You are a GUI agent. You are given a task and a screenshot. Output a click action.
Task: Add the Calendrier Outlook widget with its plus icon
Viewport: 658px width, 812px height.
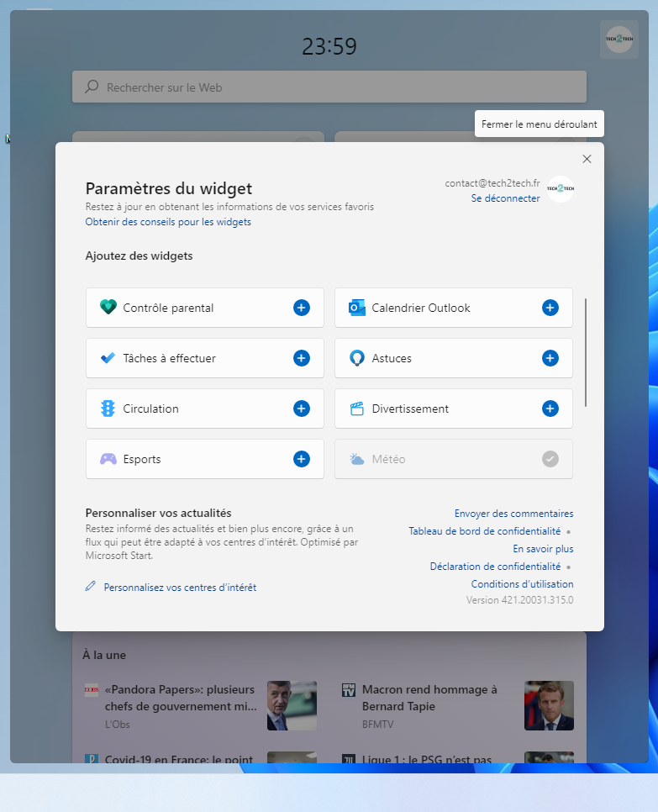coord(550,308)
